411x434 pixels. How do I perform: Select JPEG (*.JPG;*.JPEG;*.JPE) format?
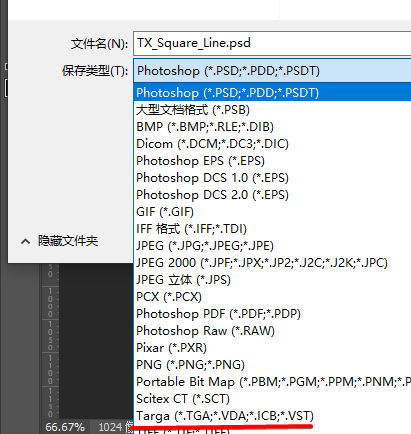(x=272, y=246)
